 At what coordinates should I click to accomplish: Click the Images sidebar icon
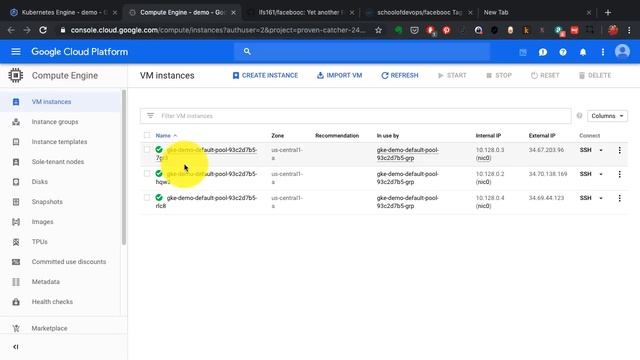pyautogui.click(x=16, y=222)
